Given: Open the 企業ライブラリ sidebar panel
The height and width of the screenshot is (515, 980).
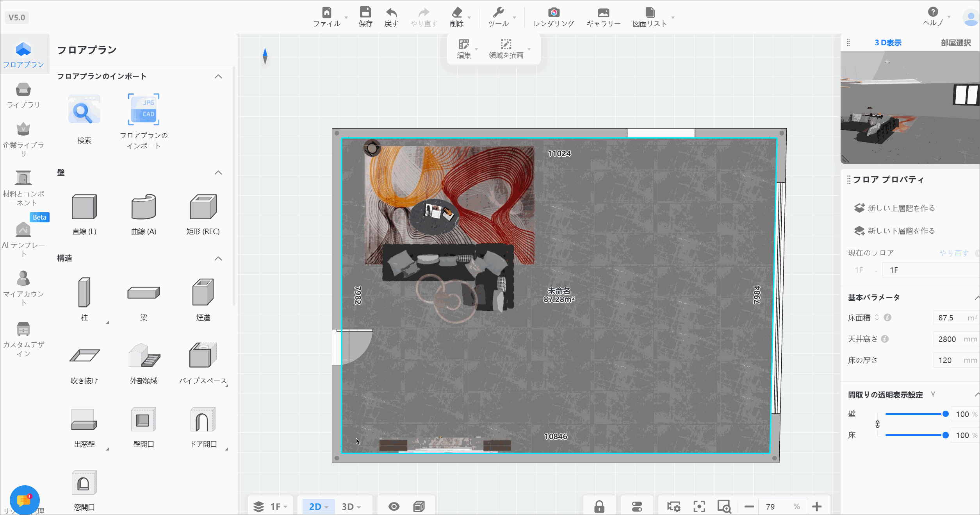Looking at the screenshot, I should point(23,139).
